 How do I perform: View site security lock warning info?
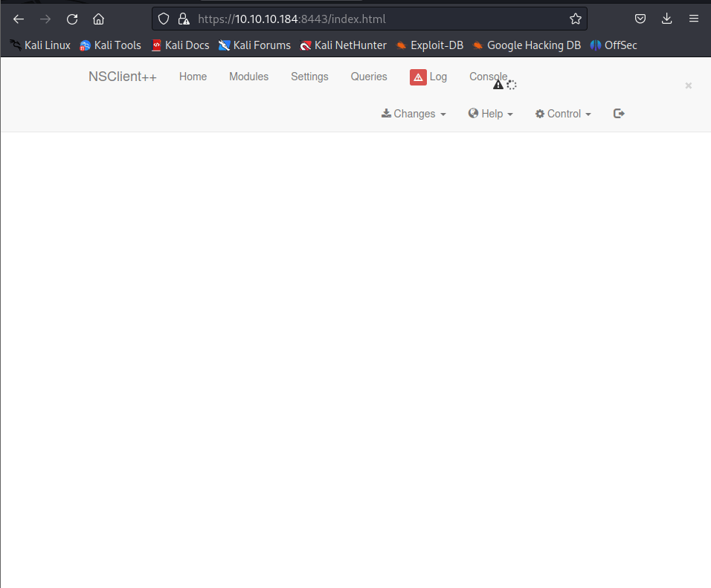(184, 19)
